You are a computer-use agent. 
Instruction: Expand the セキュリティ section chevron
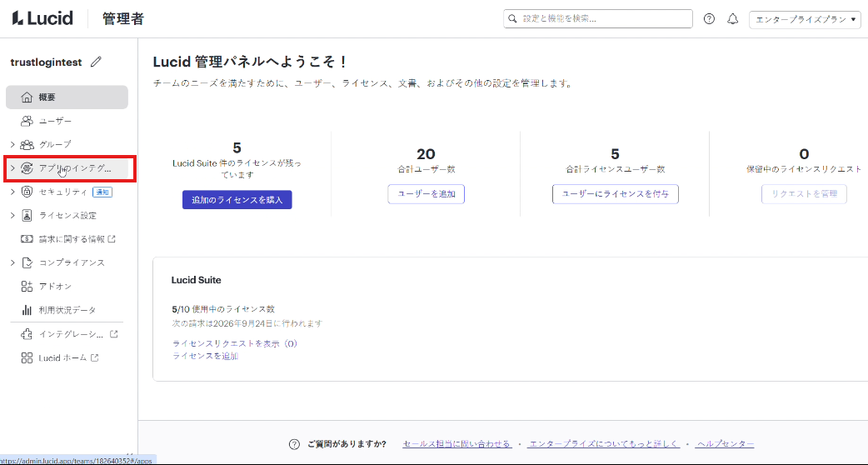pyautogui.click(x=12, y=192)
